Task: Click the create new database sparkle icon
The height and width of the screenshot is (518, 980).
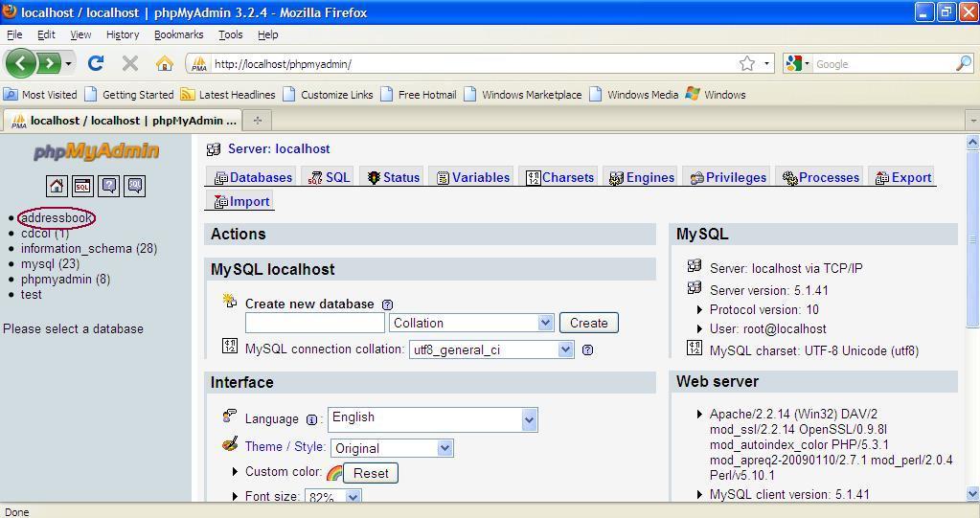Action: pyautogui.click(x=229, y=301)
